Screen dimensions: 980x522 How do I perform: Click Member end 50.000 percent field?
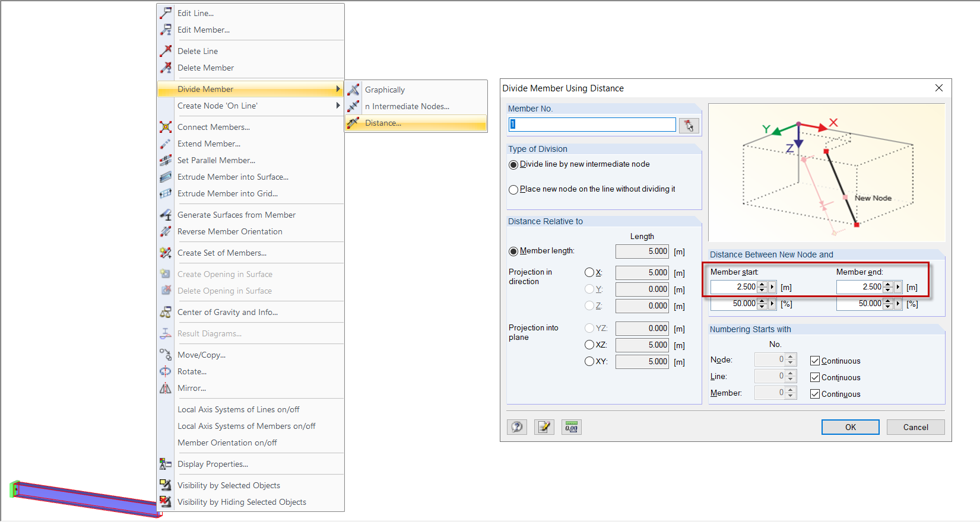pos(860,304)
